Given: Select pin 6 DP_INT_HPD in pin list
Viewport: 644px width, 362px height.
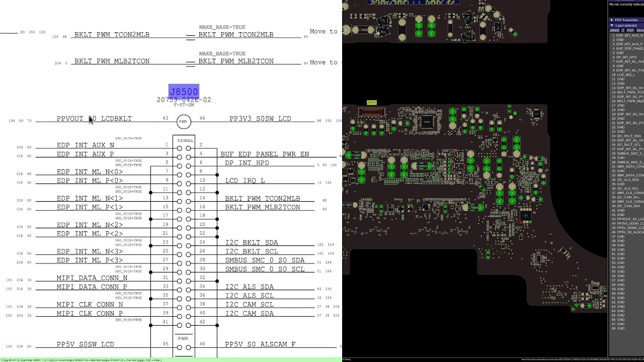Looking at the screenshot, I should point(627,57).
